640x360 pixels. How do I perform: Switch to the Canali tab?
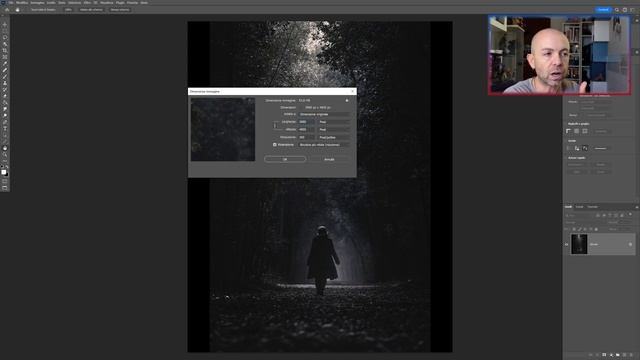pyautogui.click(x=580, y=207)
